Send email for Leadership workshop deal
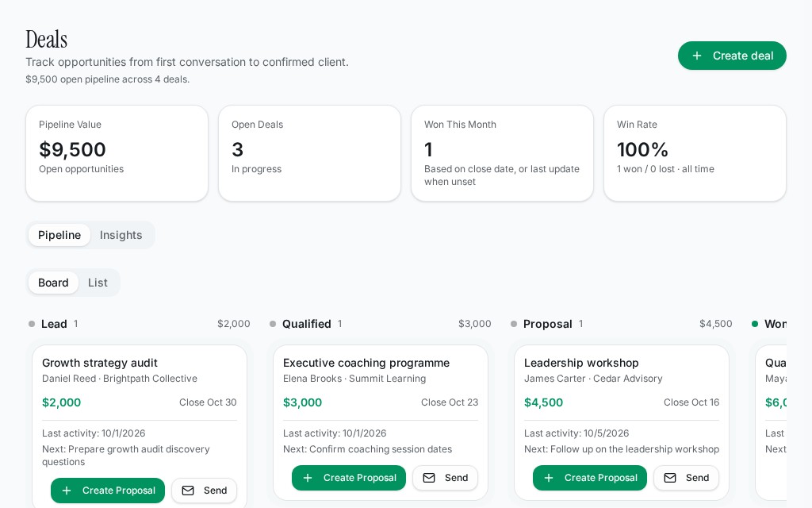812x508 pixels. tap(686, 478)
